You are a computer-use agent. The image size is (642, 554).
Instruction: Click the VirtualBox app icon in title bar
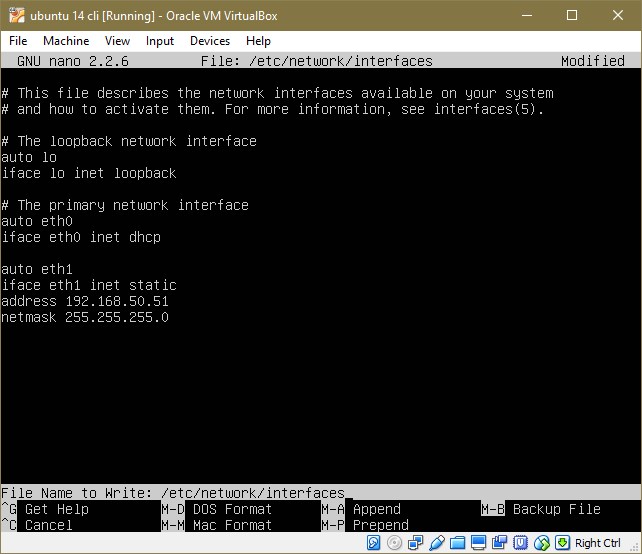(x=16, y=16)
